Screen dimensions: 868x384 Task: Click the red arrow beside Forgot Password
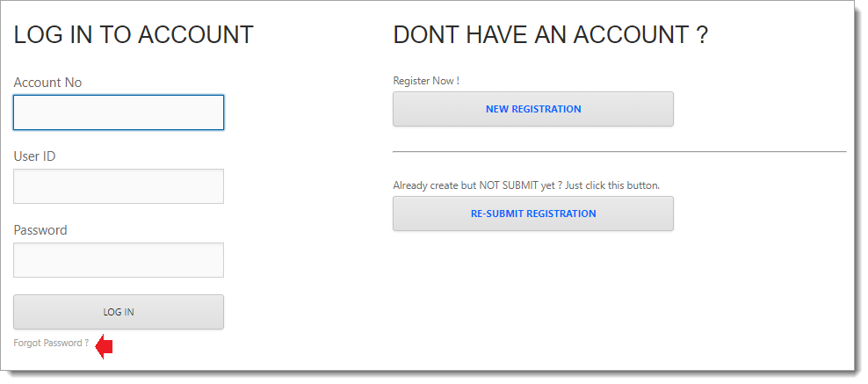click(105, 346)
